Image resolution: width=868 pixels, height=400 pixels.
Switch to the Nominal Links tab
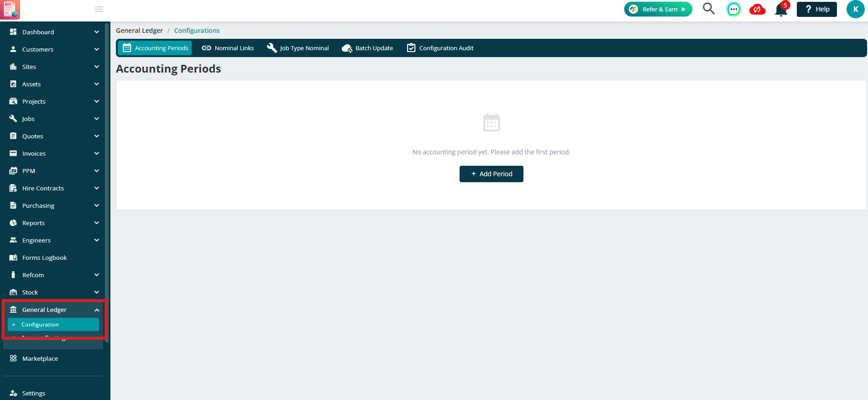[x=228, y=48]
